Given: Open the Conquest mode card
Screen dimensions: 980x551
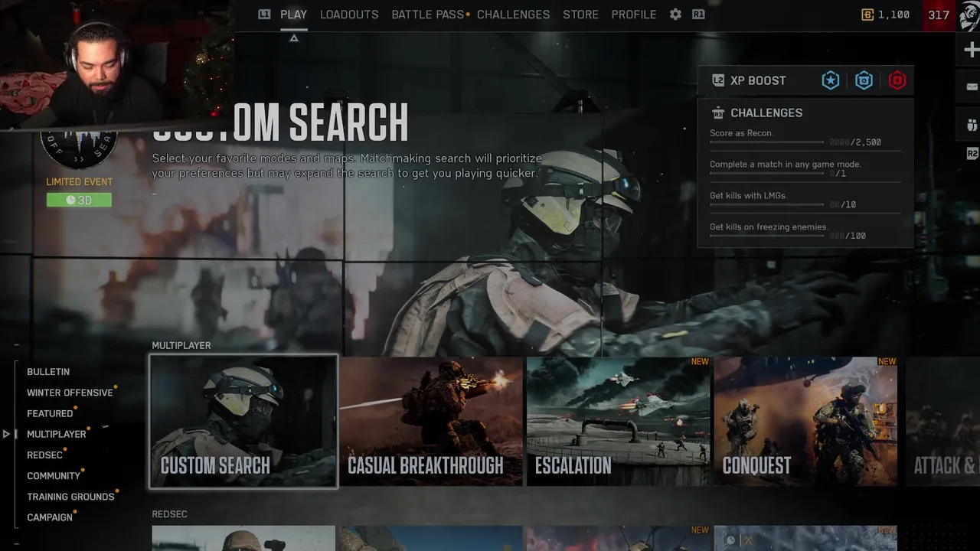Looking at the screenshot, I should [805, 421].
